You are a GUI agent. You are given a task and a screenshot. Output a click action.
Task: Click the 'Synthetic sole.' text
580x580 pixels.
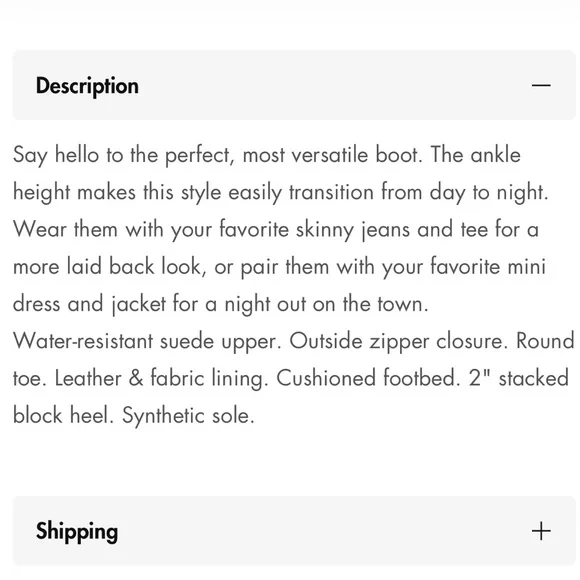coord(188,415)
